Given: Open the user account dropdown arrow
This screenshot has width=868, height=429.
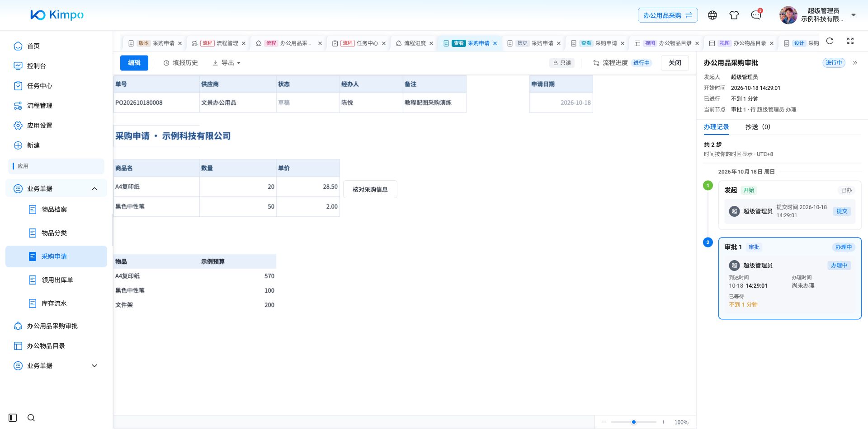Looking at the screenshot, I should click(x=854, y=15).
